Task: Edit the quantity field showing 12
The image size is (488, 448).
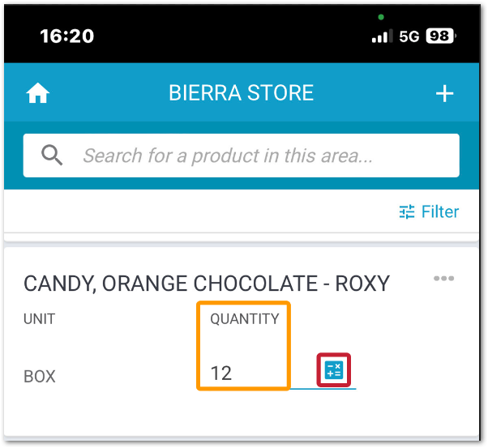Action: tap(244, 373)
